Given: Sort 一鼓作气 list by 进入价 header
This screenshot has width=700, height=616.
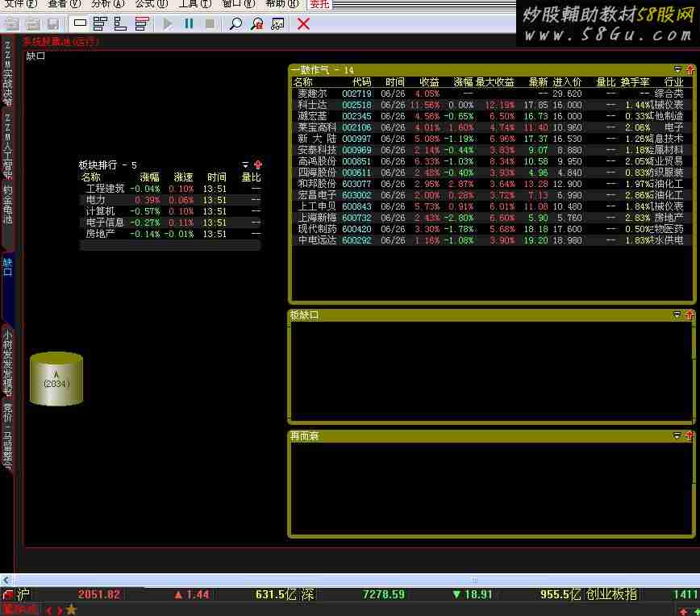Looking at the screenshot, I should (x=567, y=82).
